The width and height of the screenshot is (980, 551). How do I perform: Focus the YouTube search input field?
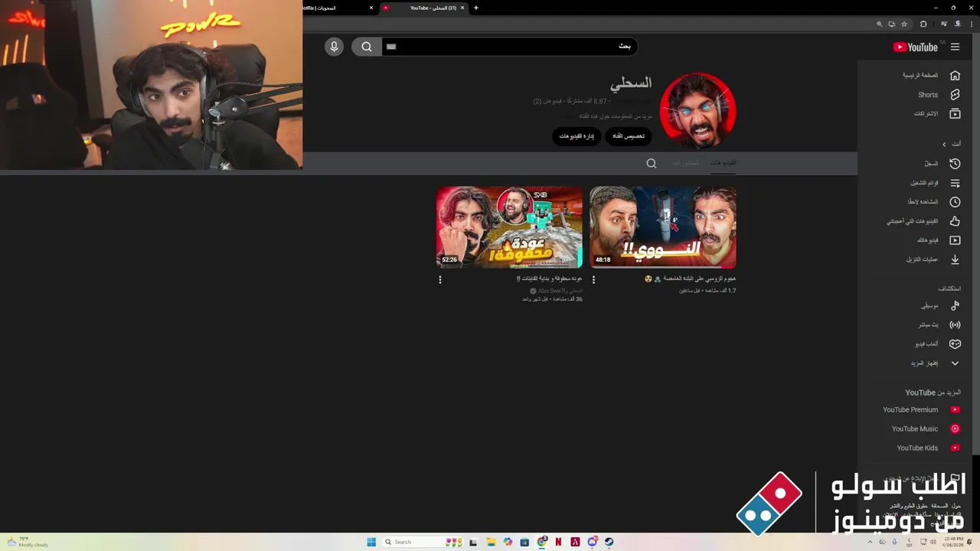click(x=509, y=47)
